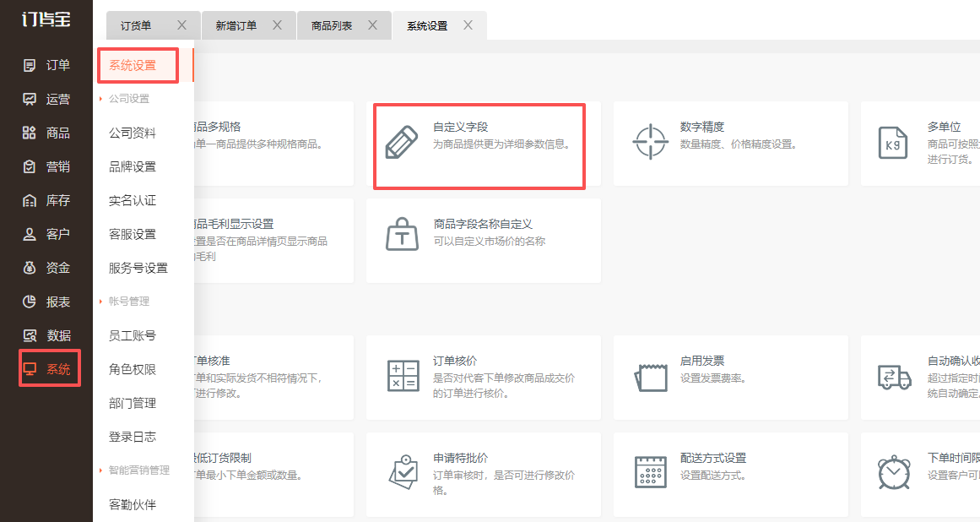The height and width of the screenshot is (522, 980).
Task: Click the 自定义字段 title text
Action: 461,127
